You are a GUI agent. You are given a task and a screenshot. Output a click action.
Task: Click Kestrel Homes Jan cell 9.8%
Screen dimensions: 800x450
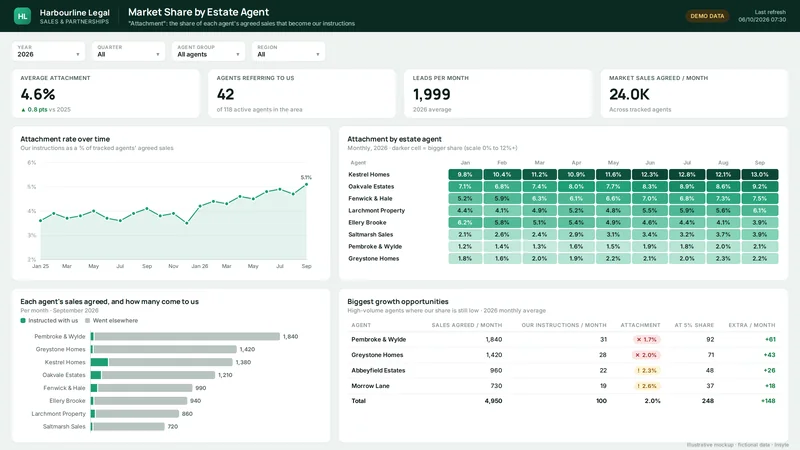point(465,174)
